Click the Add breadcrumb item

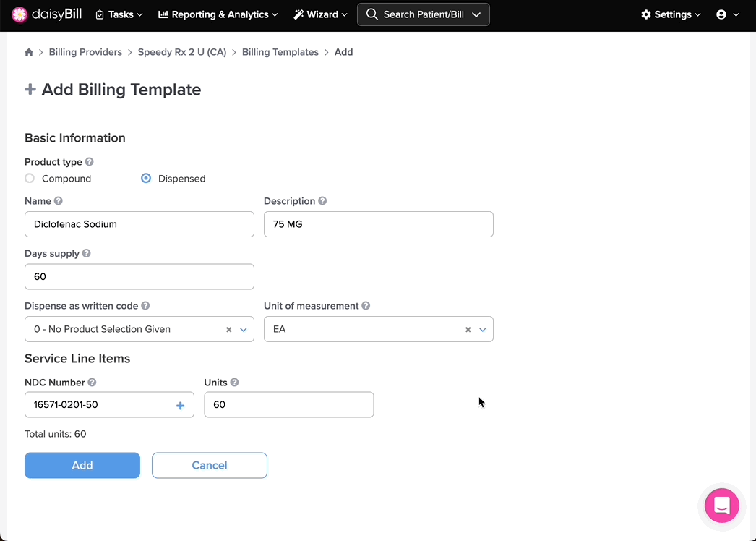tap(344, 52)
